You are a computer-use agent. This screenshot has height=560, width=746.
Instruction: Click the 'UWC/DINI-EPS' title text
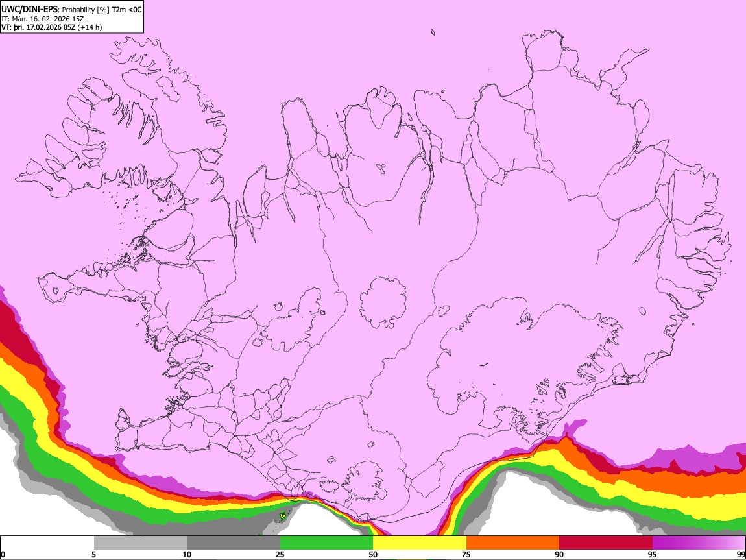pos(29,10)
